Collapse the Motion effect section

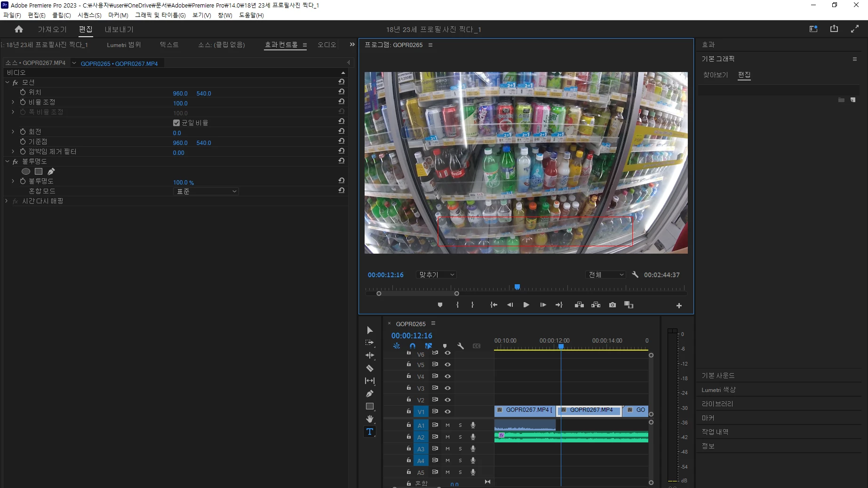[7, 82]
